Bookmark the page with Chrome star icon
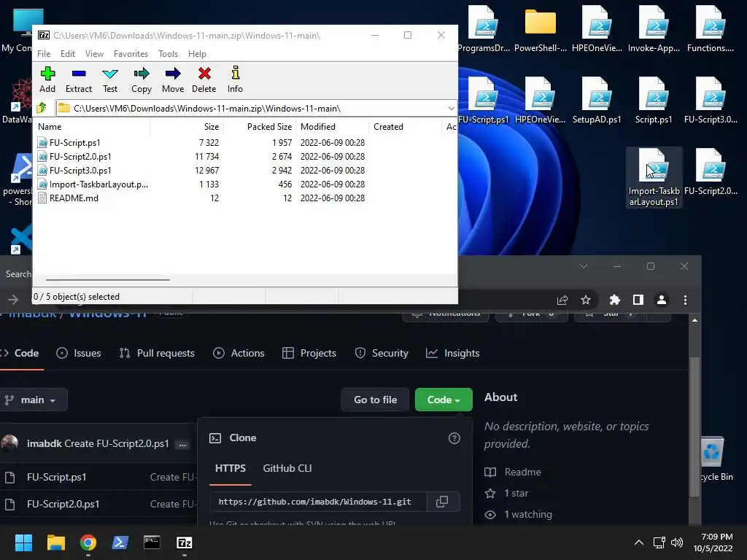This screenshot has width=747, height=560. click(x=586, y=300)
